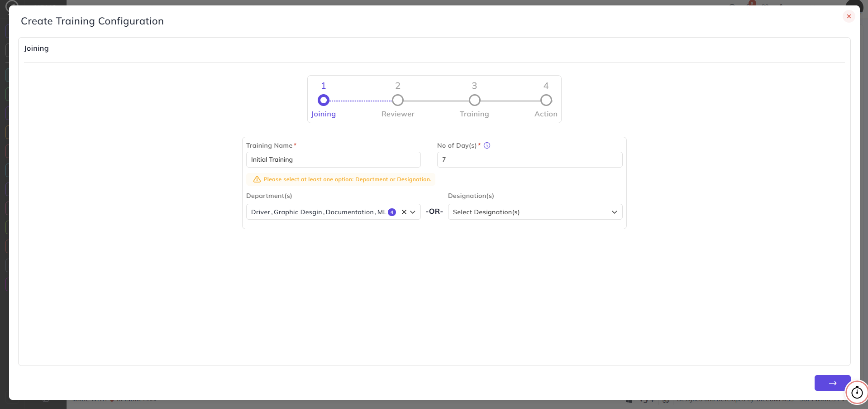Clear all selected departments with the X icon

[x=404, y=212]
